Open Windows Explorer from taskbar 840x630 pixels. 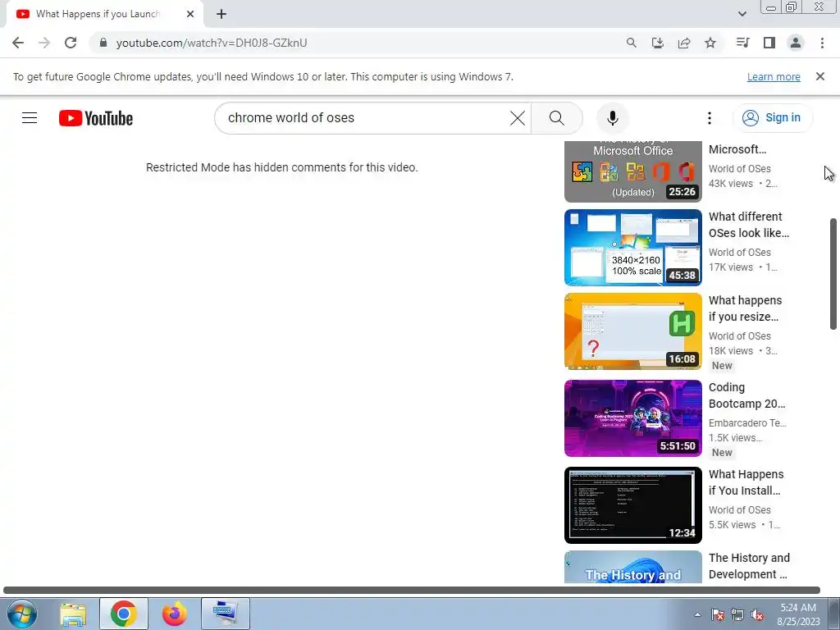tap(73, 614)
